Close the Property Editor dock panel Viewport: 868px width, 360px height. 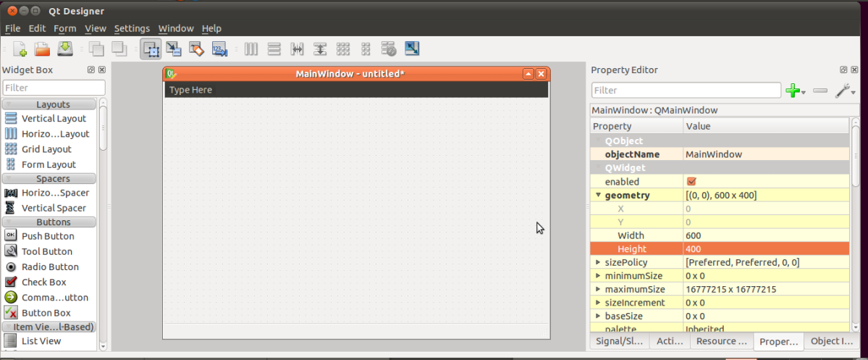coord(854,70)
